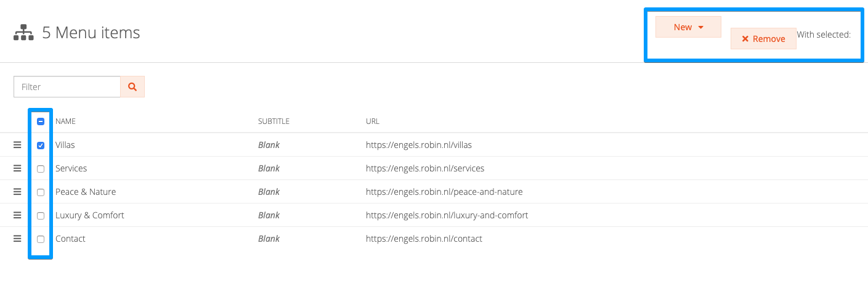Open the New dropdown menu

(688, 27)
